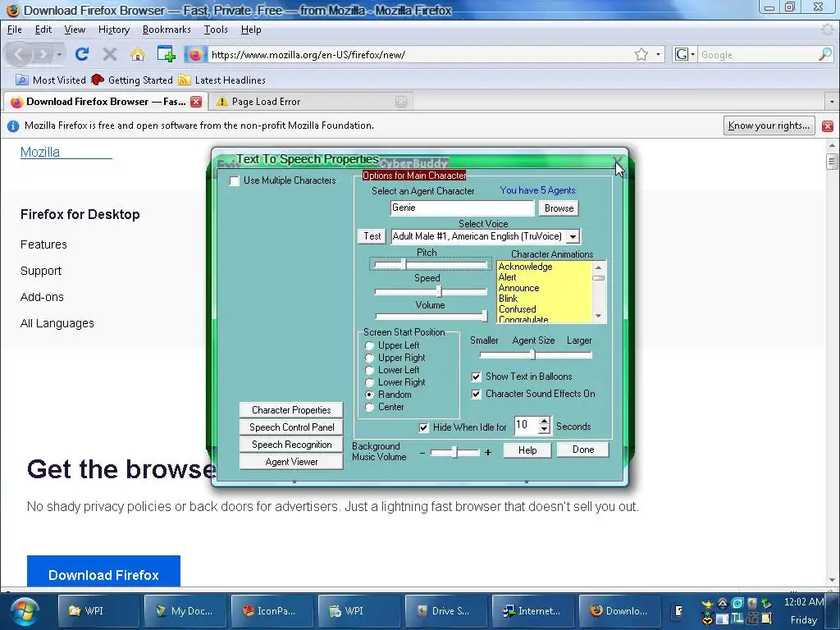
Task: Bookmark this page with the star icon
Action: pos(641,54)
